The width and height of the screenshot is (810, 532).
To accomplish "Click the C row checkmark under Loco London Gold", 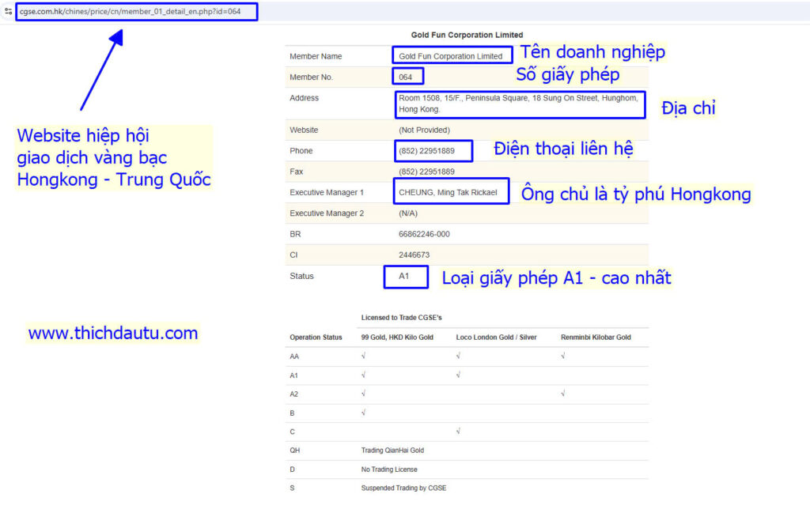I will (x=459, y=432).
